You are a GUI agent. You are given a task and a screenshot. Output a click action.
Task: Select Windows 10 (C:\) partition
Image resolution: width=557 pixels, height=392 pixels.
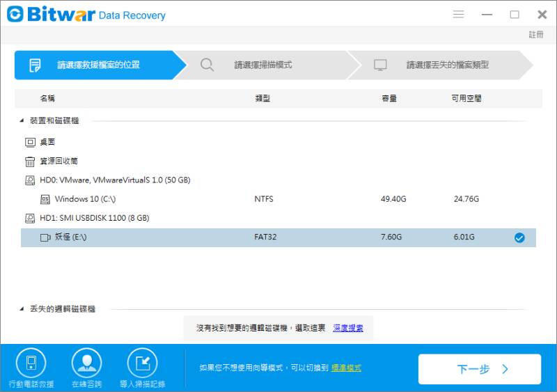85,199
